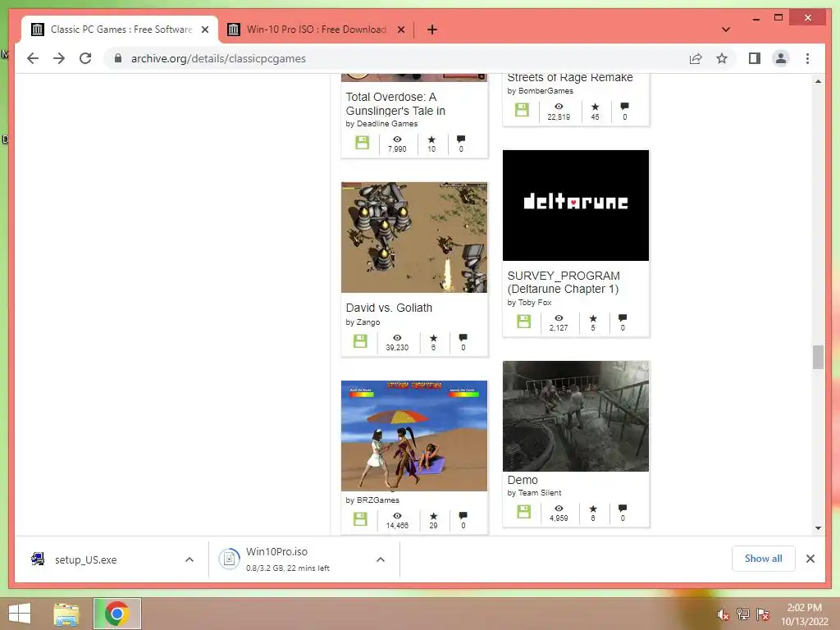The image size is (840, 630).
Task: Click the 'by Toby Fox' creator text
Action: point(529,303)
